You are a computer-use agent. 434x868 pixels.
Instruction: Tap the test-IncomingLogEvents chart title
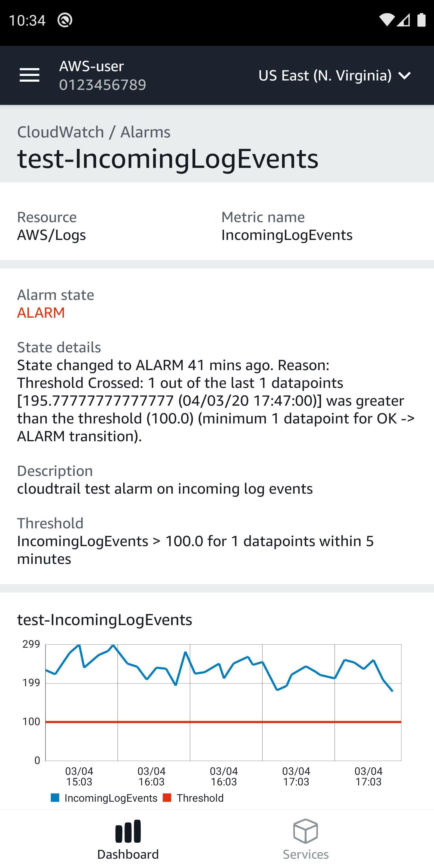105,620
